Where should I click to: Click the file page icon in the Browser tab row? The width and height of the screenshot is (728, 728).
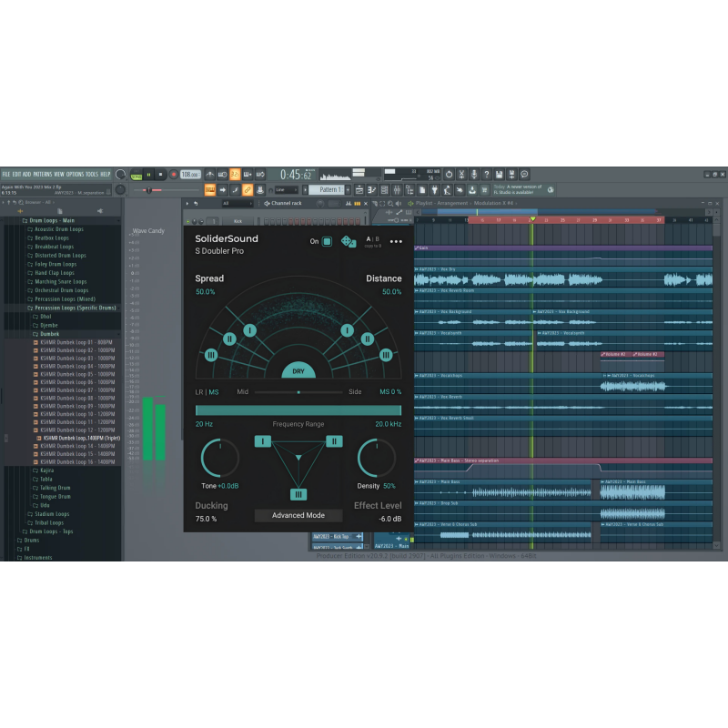click(60, 211)
